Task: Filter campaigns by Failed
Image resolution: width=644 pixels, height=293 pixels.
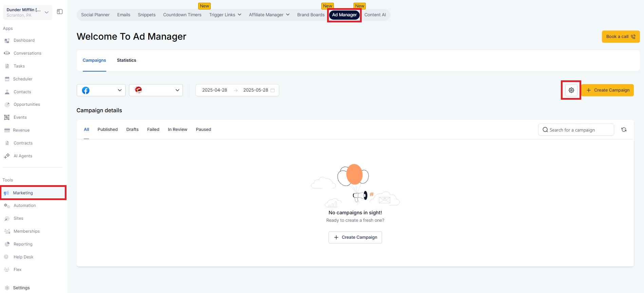Action: tap(153, 130)
